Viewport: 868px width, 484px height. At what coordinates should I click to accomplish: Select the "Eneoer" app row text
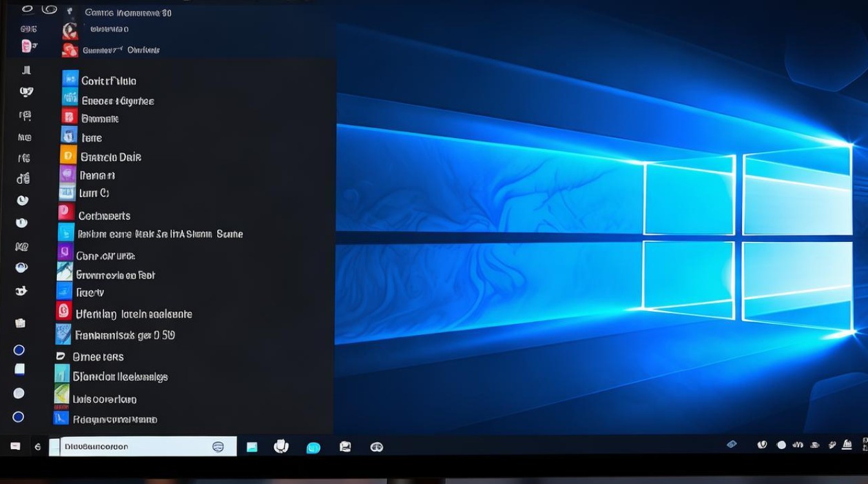(118, 101)
